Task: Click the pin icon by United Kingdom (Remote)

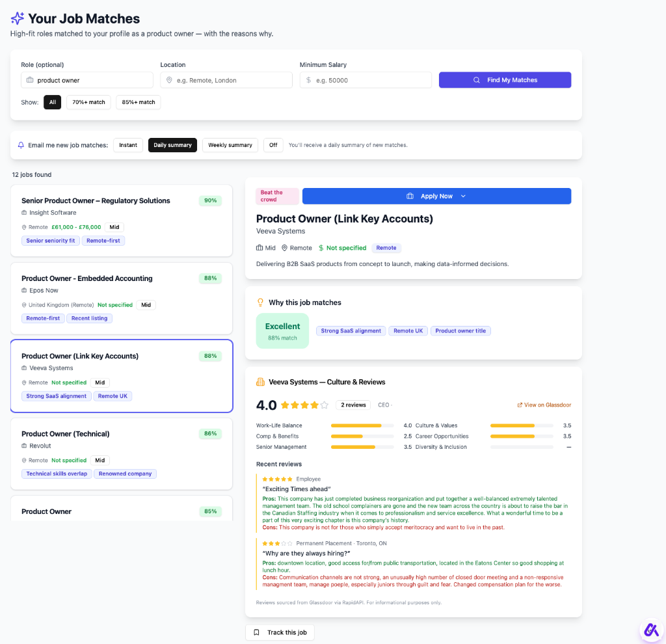Action: coord(24,305)
